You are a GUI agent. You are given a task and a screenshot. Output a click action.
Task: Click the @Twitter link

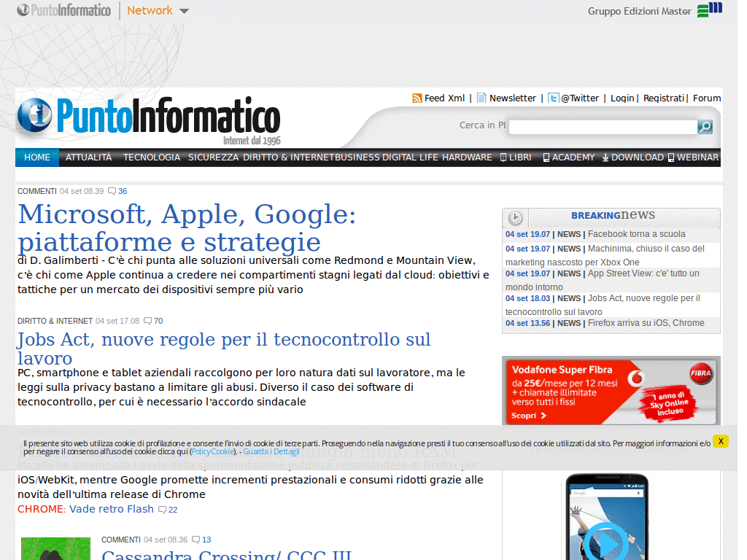pos(580,98)
